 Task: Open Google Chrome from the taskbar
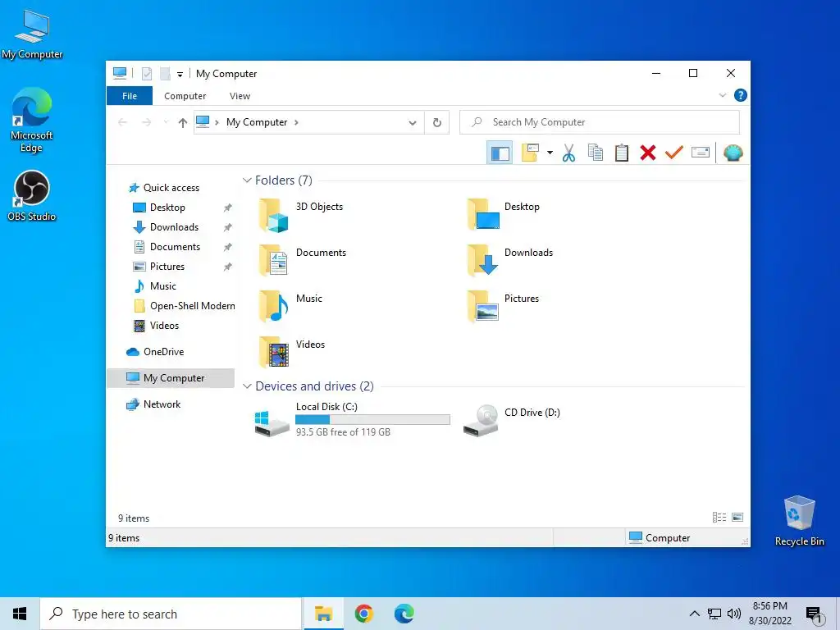[x=363, y=614]
